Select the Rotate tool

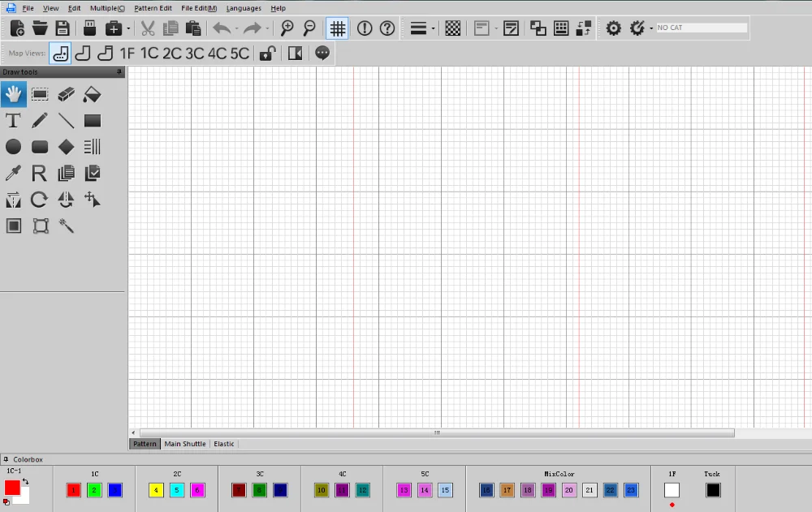(40, 200)
